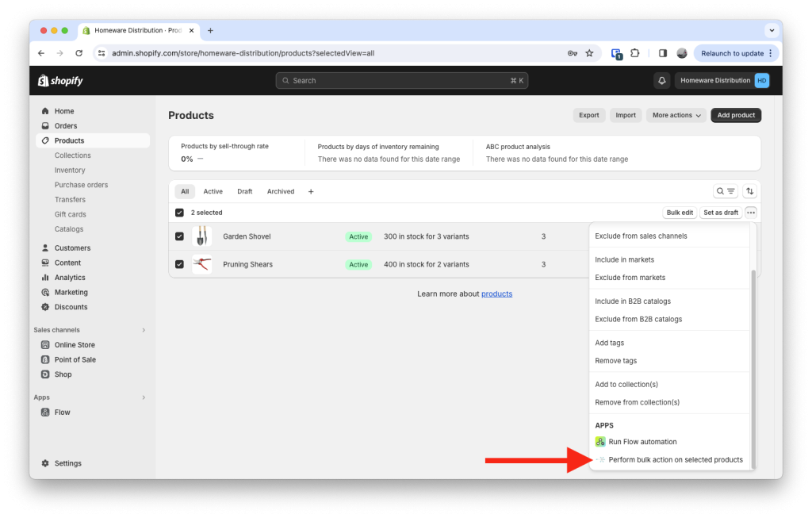812x518 pixels.
Task: Click the Garden Shovel product thumbnail
Action: (202, 236)
